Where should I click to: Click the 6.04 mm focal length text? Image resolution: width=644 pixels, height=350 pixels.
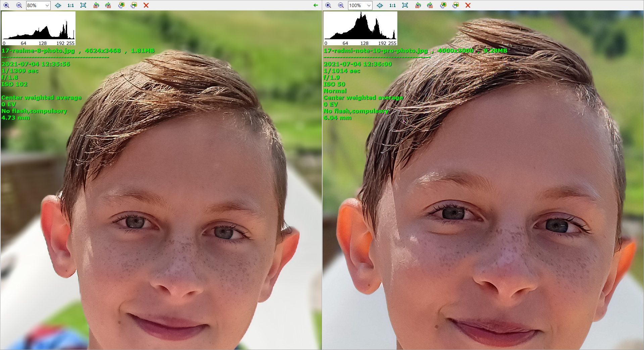coord(338,118)
